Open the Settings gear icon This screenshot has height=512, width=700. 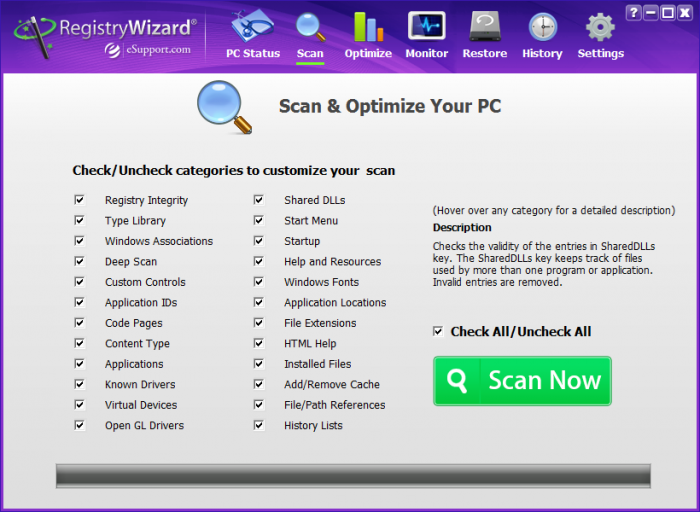tap(600, 27)
